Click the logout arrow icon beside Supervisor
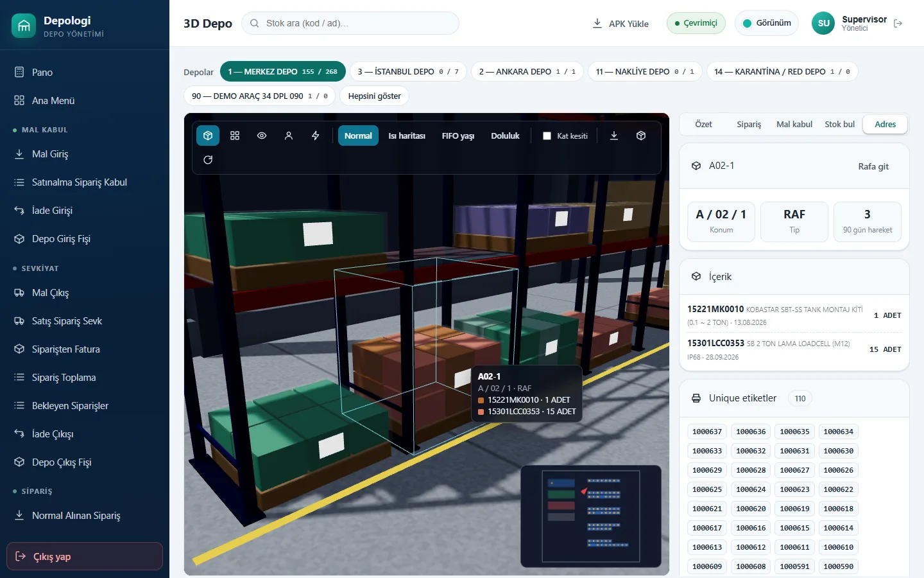 pyautogui.click(x=898, y=23)
